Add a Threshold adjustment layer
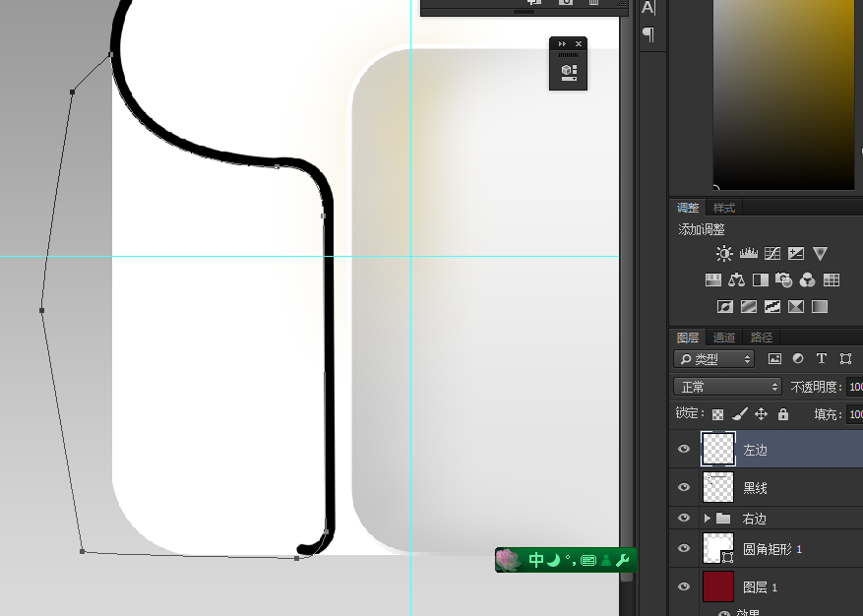Screen dimensions: 863x616 (772, 307)
